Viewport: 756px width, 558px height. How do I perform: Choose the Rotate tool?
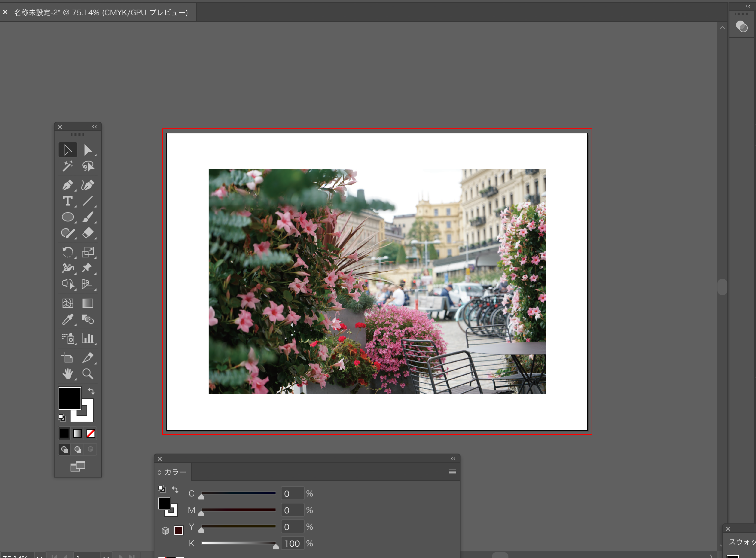(68, 252)
